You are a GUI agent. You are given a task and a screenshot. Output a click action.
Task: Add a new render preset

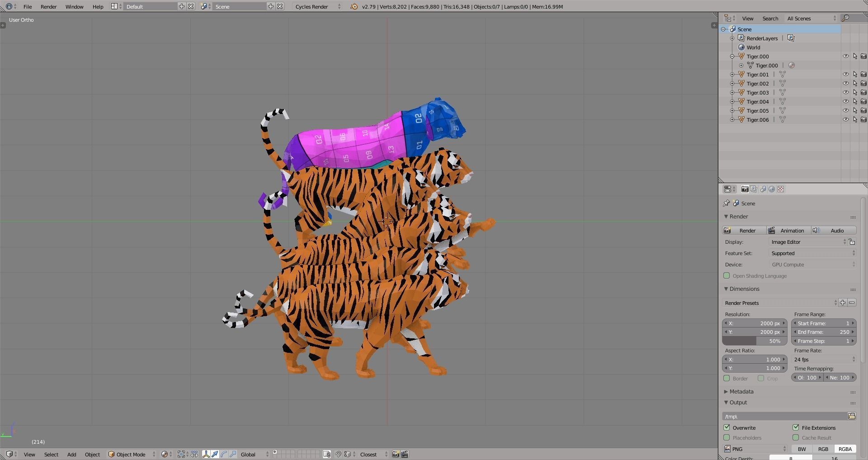843,303
